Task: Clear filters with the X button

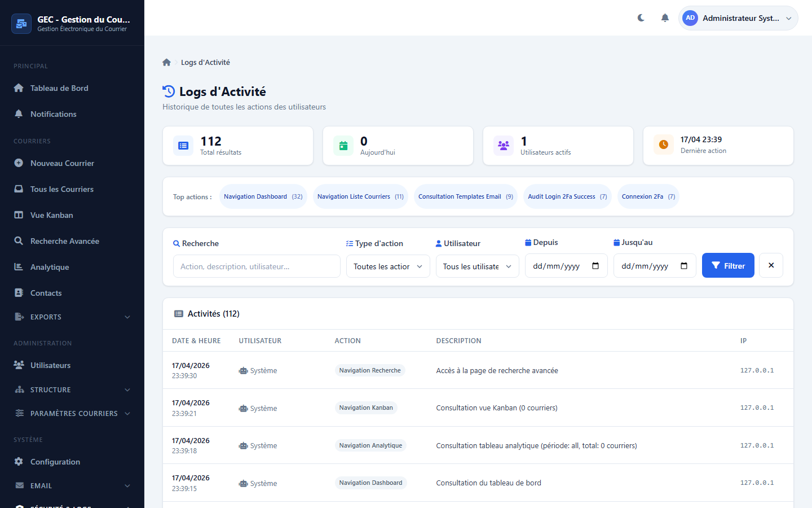Action: tap(771, 265)
